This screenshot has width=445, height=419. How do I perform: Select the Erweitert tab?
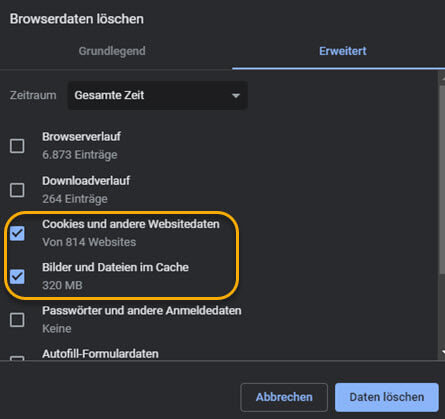343,51
